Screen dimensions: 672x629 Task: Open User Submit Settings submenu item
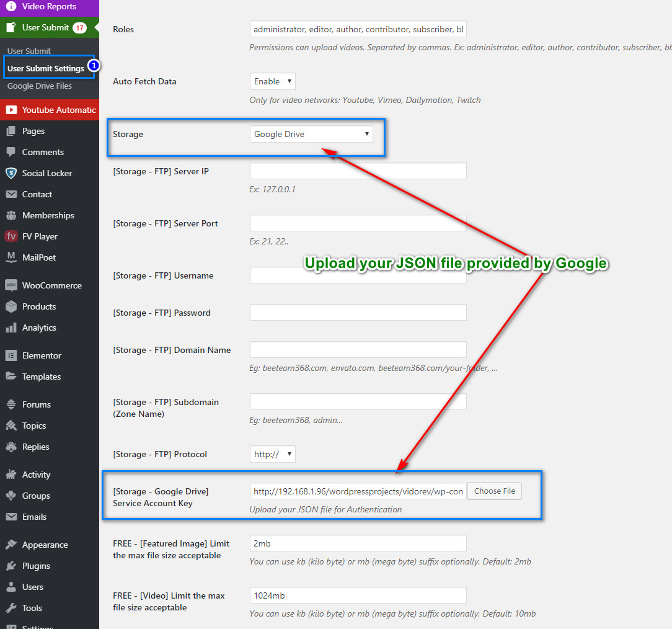tap(45, 68)
